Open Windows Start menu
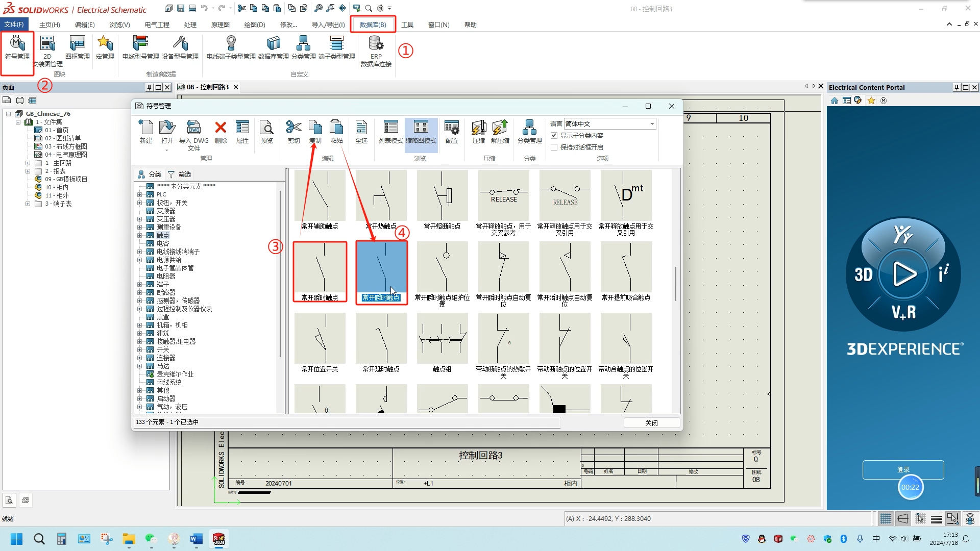980x551 pixels. click(x=16, y=539)
